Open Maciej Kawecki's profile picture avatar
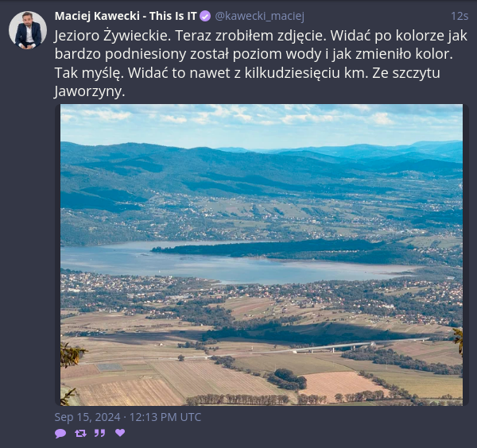This screenshot has height=448, width=477. tap(28, 30)
